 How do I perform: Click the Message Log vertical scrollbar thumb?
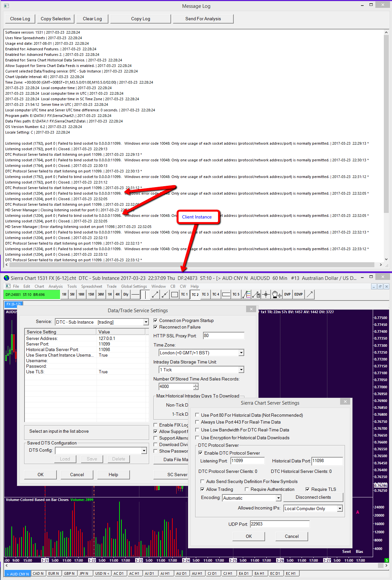pos(386,123)
